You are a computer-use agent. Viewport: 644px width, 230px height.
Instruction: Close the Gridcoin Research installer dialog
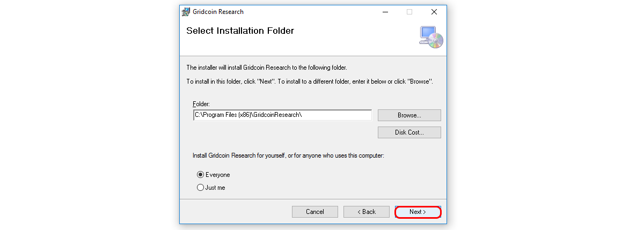click(434, 12)
